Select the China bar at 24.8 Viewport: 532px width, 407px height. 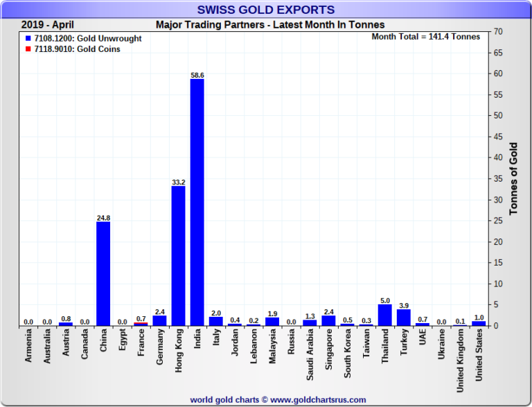[x=103, y=273]
